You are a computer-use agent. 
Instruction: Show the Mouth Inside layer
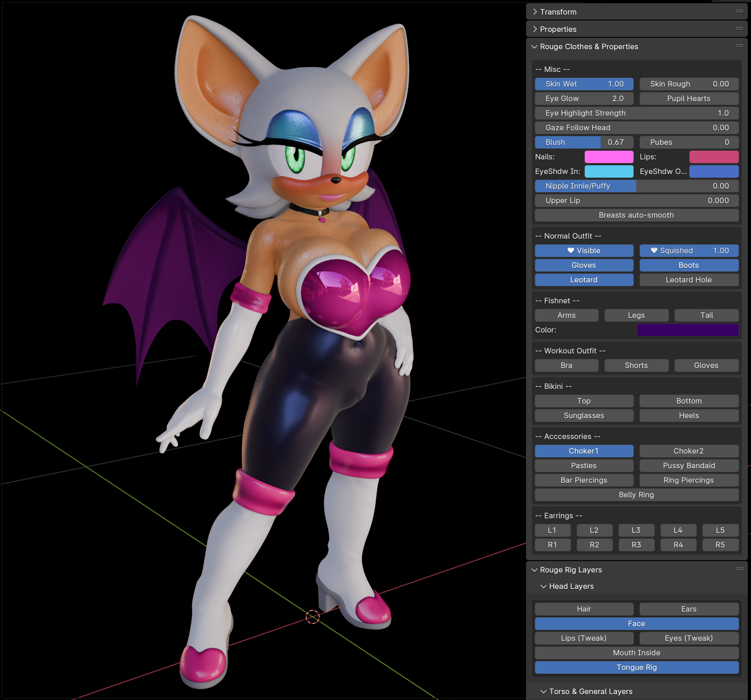(x=637, y=653)
